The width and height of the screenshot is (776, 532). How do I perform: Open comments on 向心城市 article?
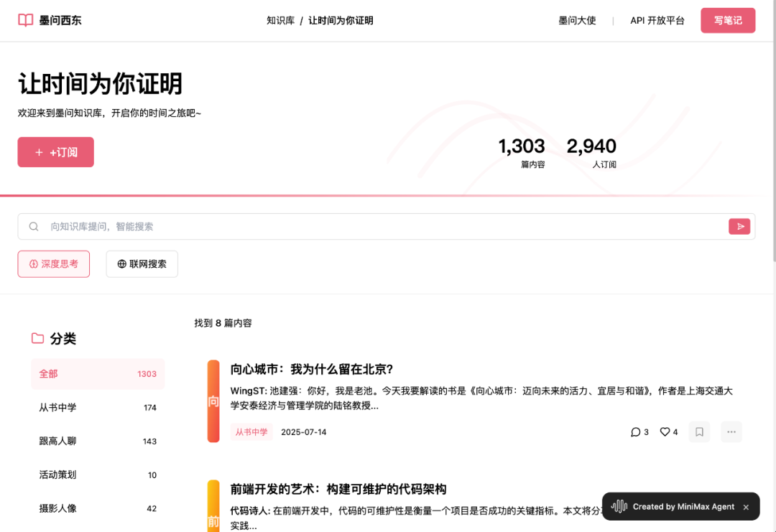click(x=639, y=432)
